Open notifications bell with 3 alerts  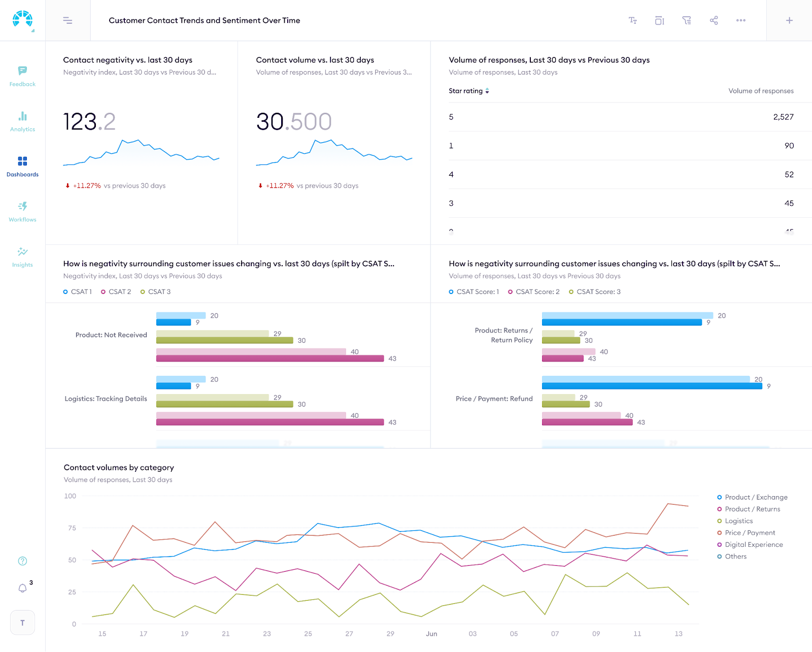click(x=22, y=588)
